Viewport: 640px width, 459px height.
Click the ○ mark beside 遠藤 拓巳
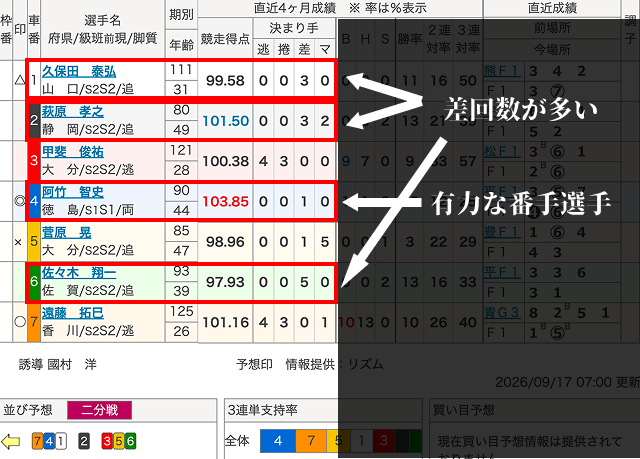[x=20, y=322]
